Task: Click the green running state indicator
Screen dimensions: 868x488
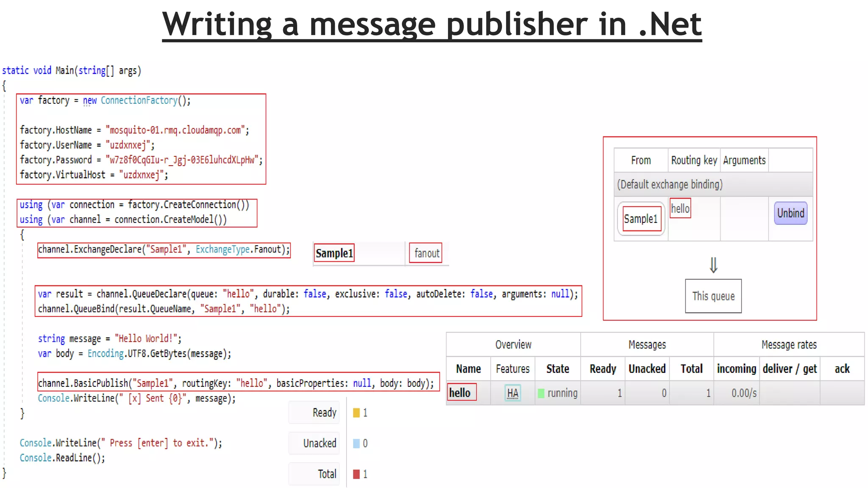Action: click(x=541, y=393)
